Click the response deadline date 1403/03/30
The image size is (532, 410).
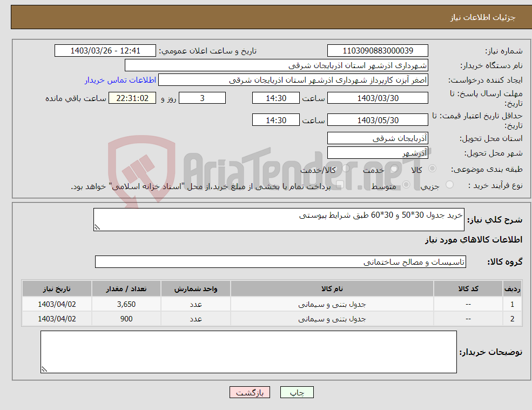tap(378, 98)
